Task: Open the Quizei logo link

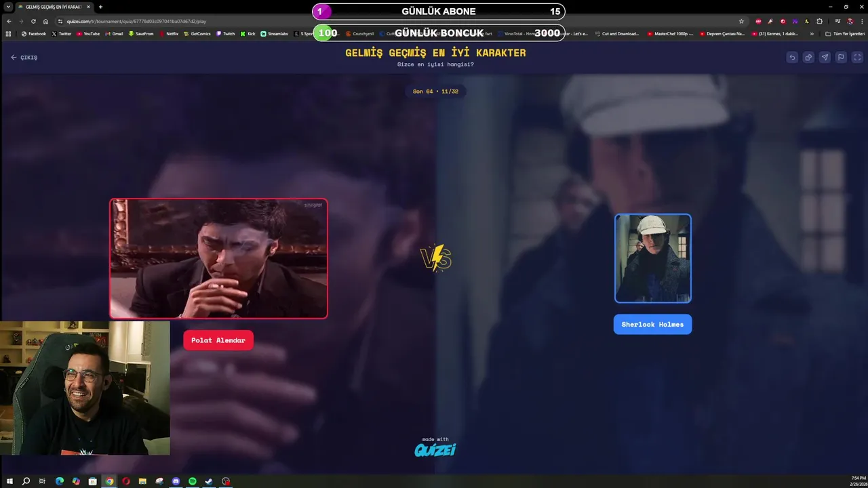Action: pos(435,449)
